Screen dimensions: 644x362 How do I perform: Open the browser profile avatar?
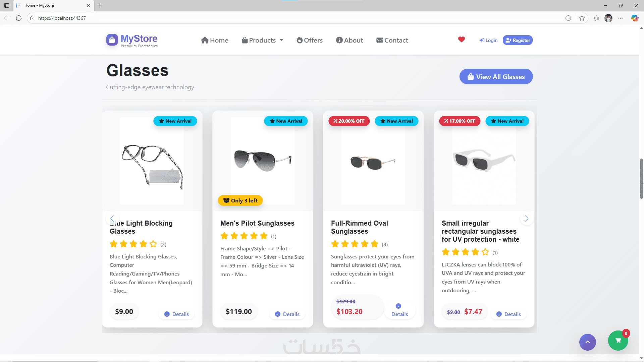pos(608,18)
